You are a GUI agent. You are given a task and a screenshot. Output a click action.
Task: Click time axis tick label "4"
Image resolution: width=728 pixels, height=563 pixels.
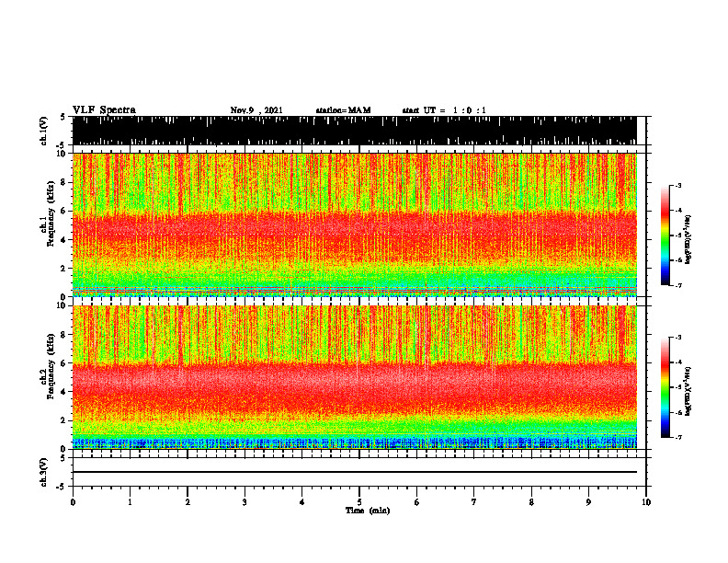302,502
